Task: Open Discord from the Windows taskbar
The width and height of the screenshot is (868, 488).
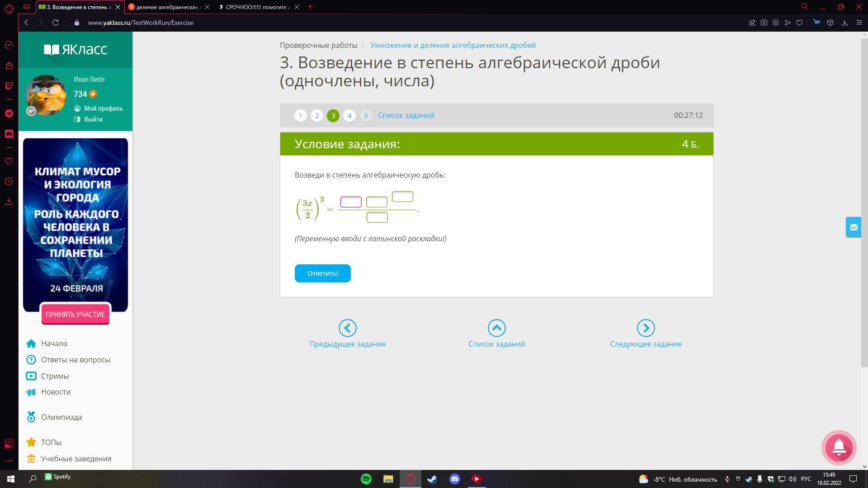Action: point(454,479)
